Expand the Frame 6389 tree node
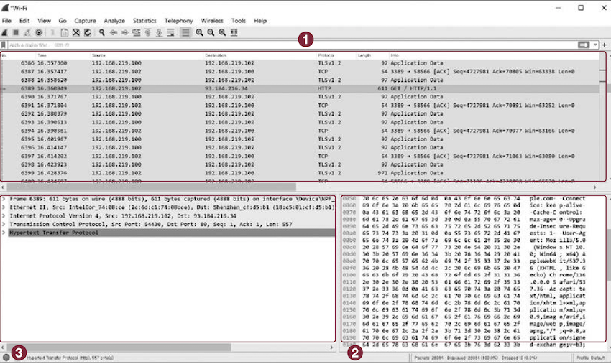The height and width of the screenshot is (364, 611). pyautogui.click(x=4, y=199)
